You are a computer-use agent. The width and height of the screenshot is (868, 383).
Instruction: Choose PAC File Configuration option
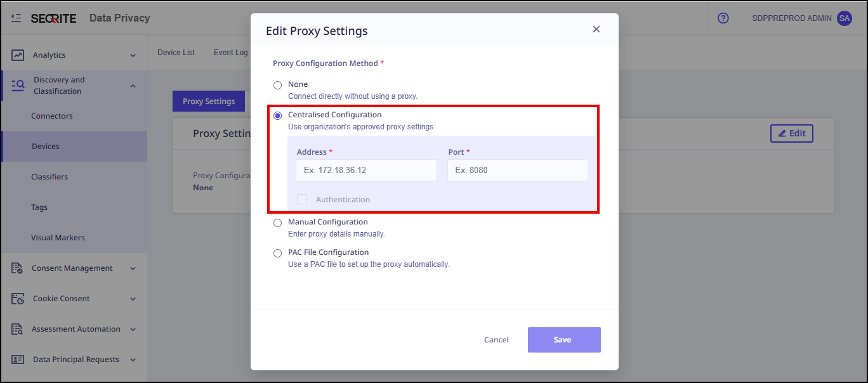coord(277,253)
